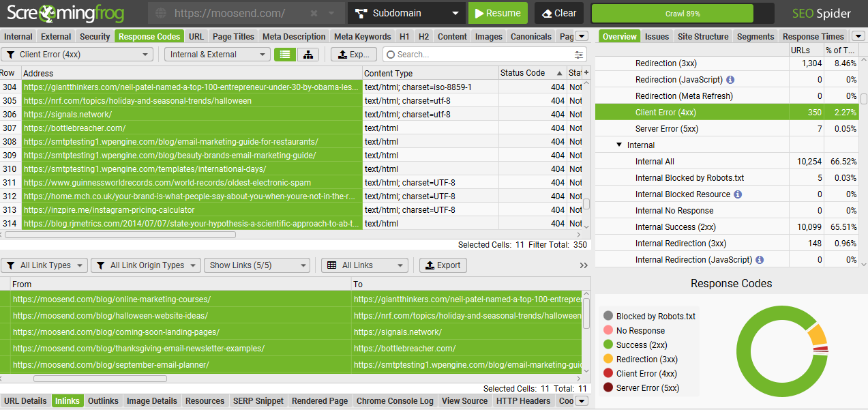Resume the crawl
This screenshot has width=868, height=410.
[x=498, y=13]
